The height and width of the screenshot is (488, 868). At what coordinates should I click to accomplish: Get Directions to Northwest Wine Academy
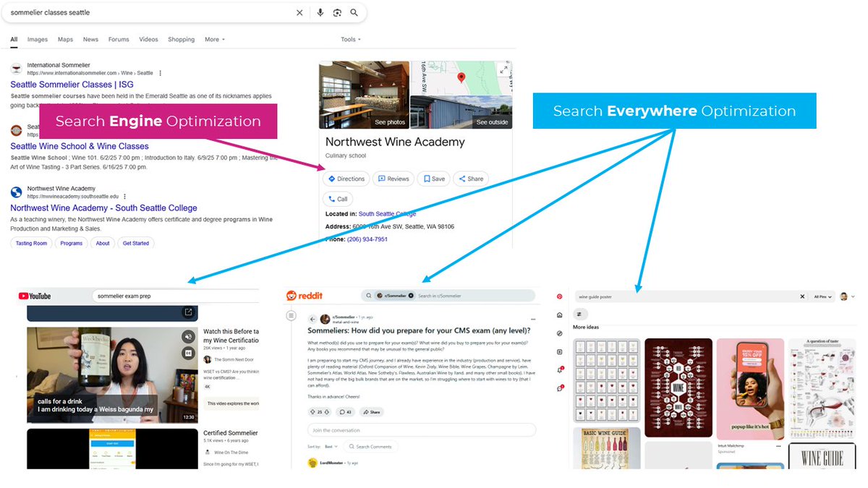pyautogui.click(x=346, y=179)
